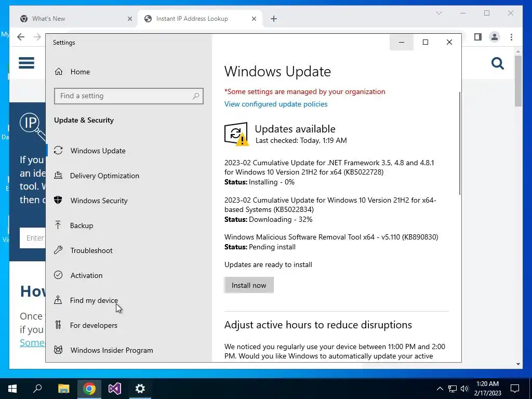Close the What's New tab
This screenshot has height=399, width=532.
[x=129, y=19]
